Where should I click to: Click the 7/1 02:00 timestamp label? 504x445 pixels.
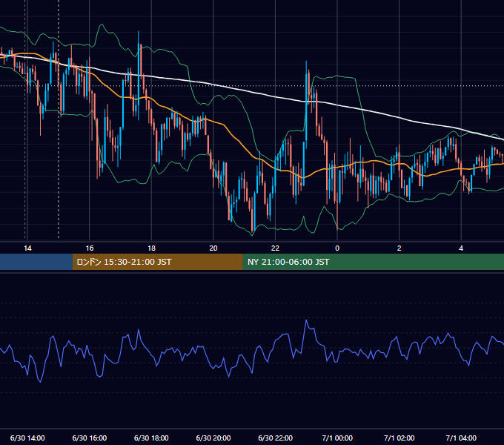coord(399,438)
